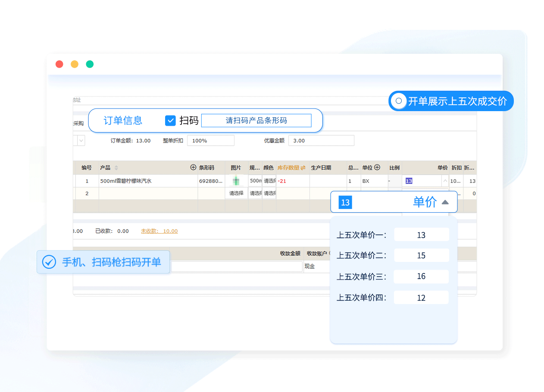Click the 整单折扣 100% field

tap(210, 140)
